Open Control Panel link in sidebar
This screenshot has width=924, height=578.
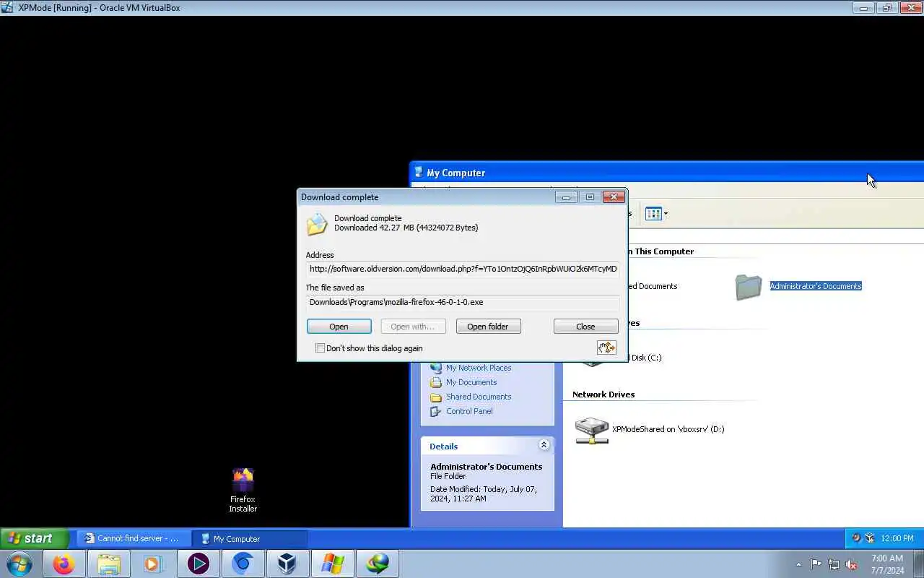coord(469,411)
